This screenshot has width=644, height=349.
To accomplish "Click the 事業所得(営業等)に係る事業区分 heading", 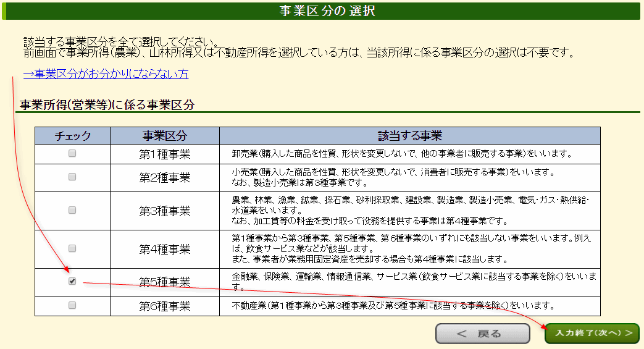I will [107, 104].
